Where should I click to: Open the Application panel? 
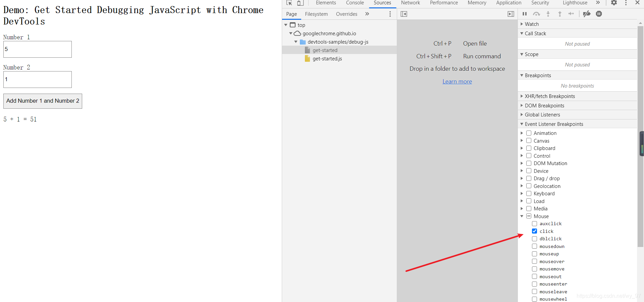[509, 3]
